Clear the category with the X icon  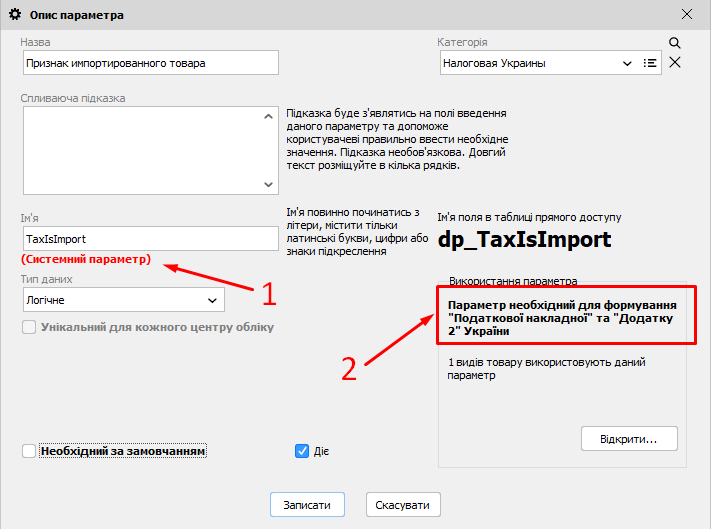click(x=675, y=63)
